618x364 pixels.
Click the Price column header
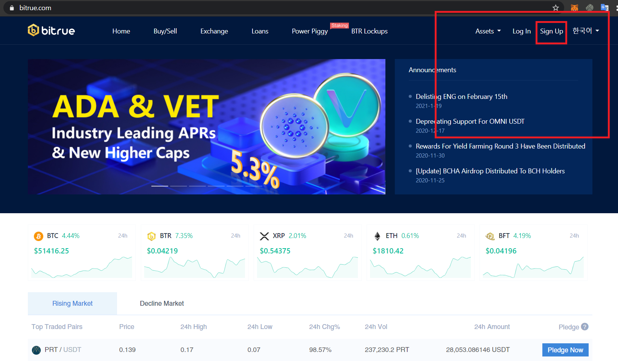127,327
